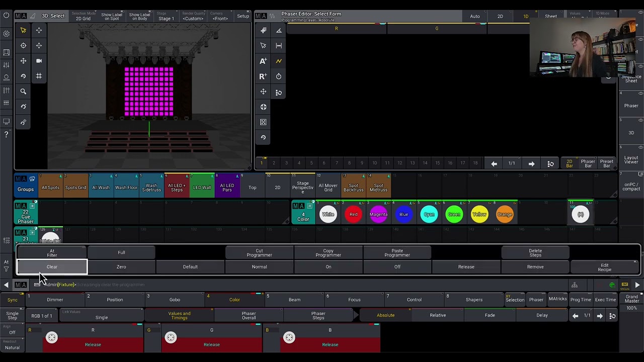
Task: Click the network tree icon in command line bar
Action: (574, 285)
